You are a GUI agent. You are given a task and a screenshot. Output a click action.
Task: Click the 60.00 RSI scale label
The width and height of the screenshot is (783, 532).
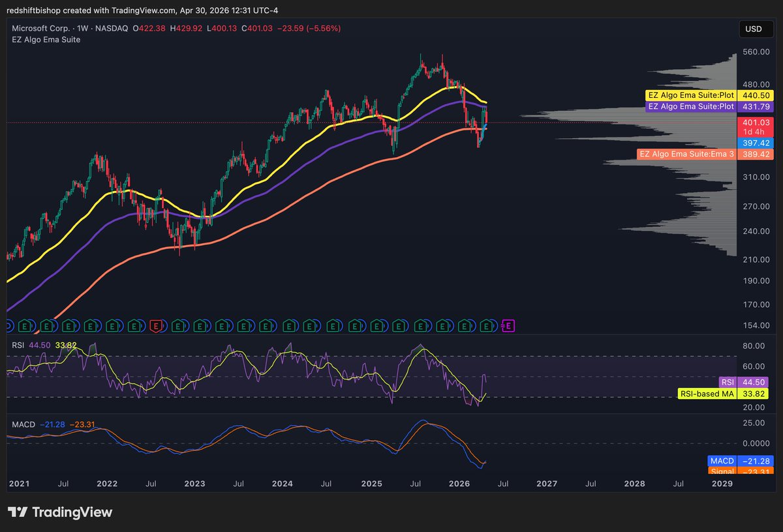tap(754, 366)
